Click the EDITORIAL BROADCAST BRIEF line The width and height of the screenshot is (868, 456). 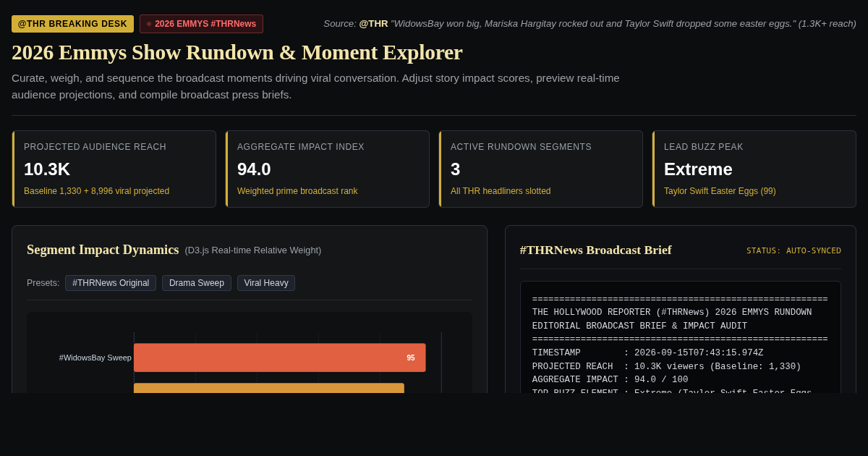tap(639, 326)
